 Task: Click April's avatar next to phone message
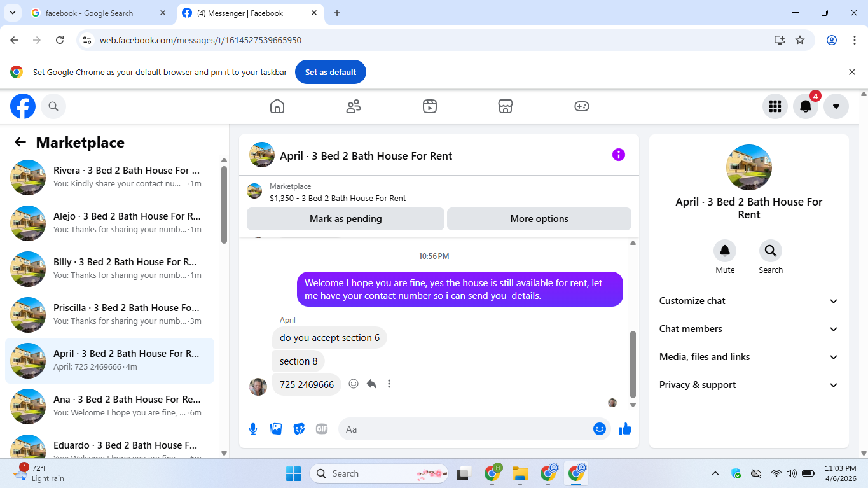click(258, 386)
